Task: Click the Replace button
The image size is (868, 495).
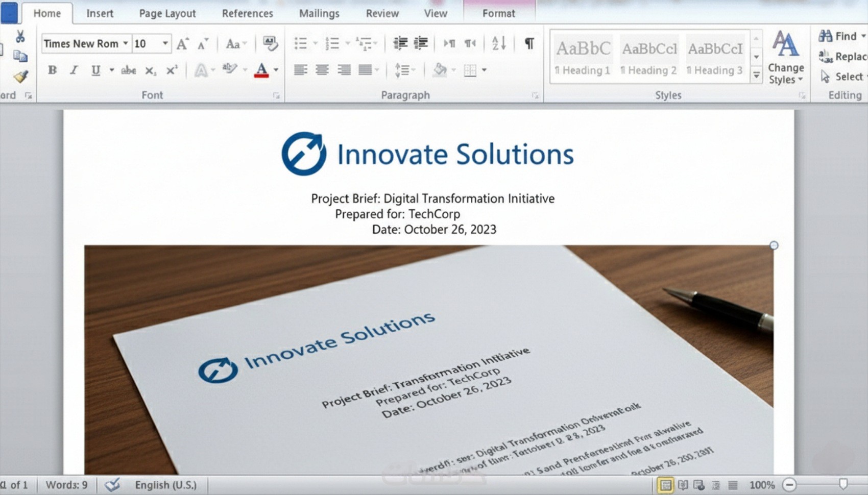Action: pyautogui.click(x=842, y=56)
